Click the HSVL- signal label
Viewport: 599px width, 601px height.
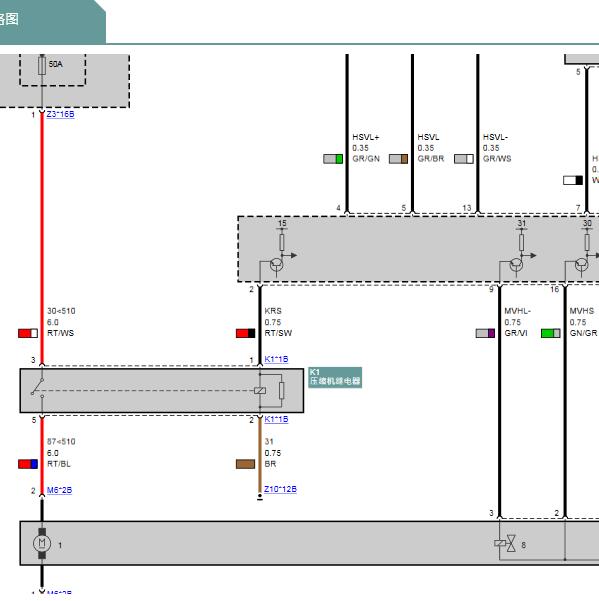pyautogui.click(x=495, y=137)
